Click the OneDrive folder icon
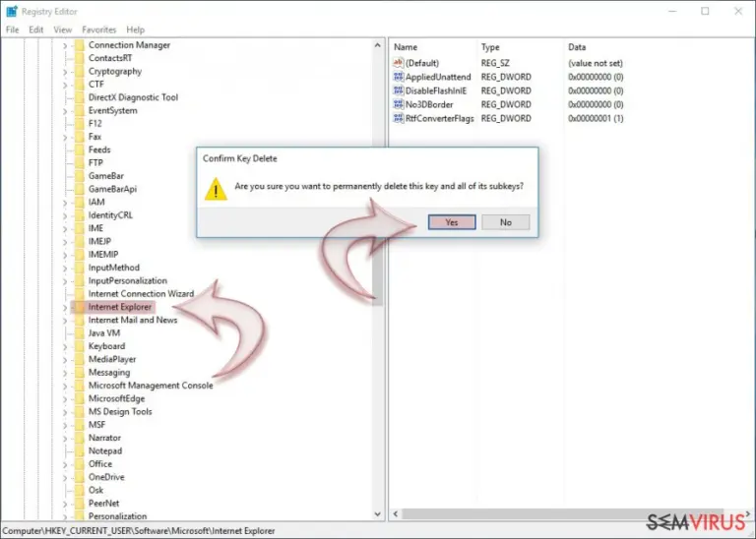The width and height of the screenshot is (756, 539). point(80,477)
